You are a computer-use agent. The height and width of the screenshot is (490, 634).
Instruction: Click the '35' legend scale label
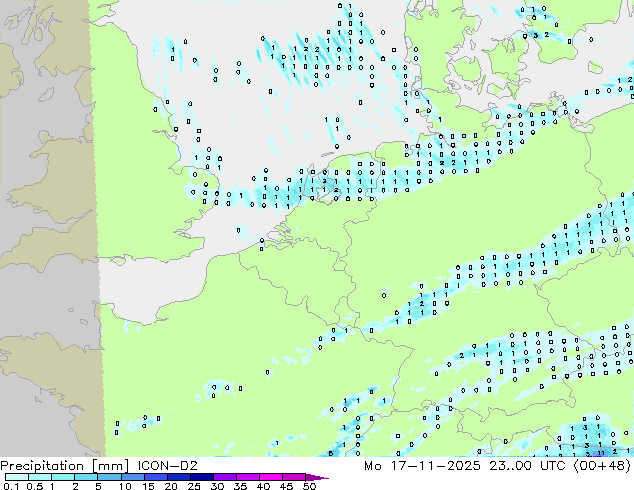coord(240,486)
